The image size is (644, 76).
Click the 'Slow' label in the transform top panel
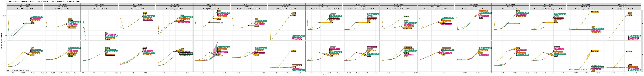518,24
